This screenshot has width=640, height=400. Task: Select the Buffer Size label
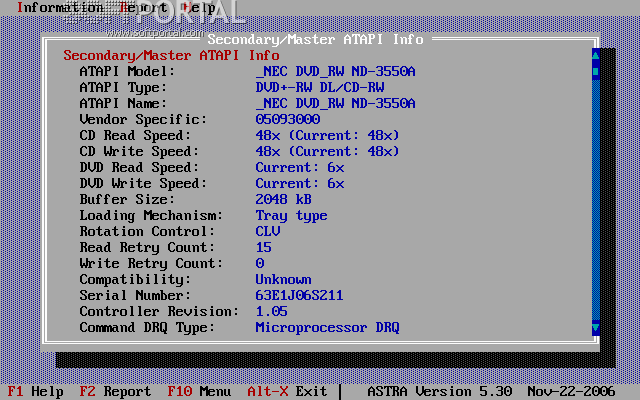pyautogui.click(x=127, y=199)
